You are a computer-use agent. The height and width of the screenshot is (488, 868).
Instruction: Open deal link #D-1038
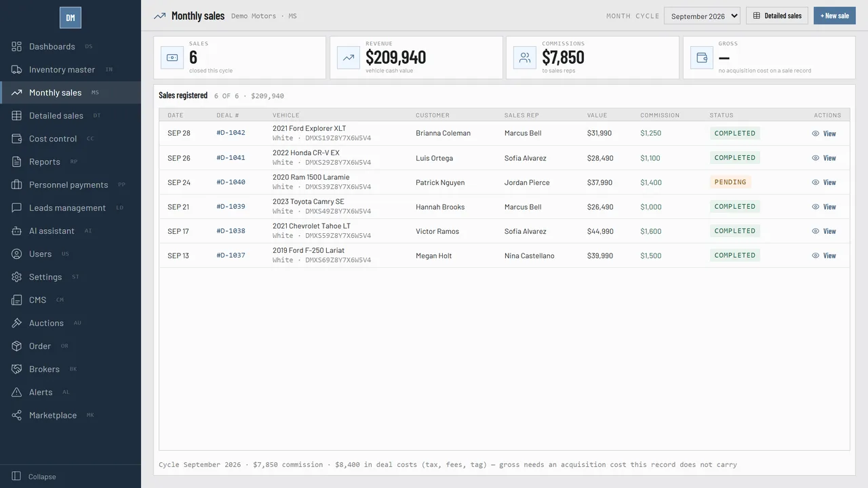pyautogui.click(x=231, y=230)
